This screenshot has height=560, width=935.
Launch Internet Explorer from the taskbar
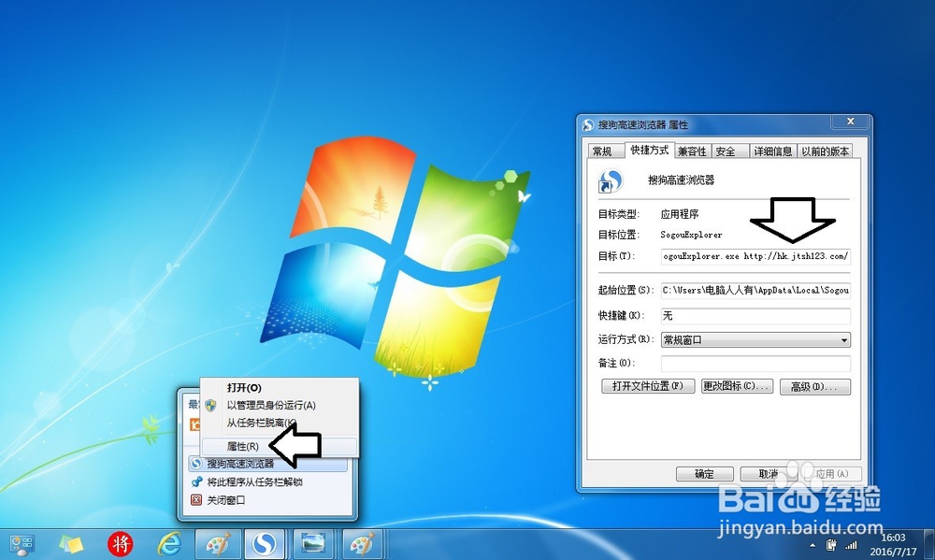point(169,544)
